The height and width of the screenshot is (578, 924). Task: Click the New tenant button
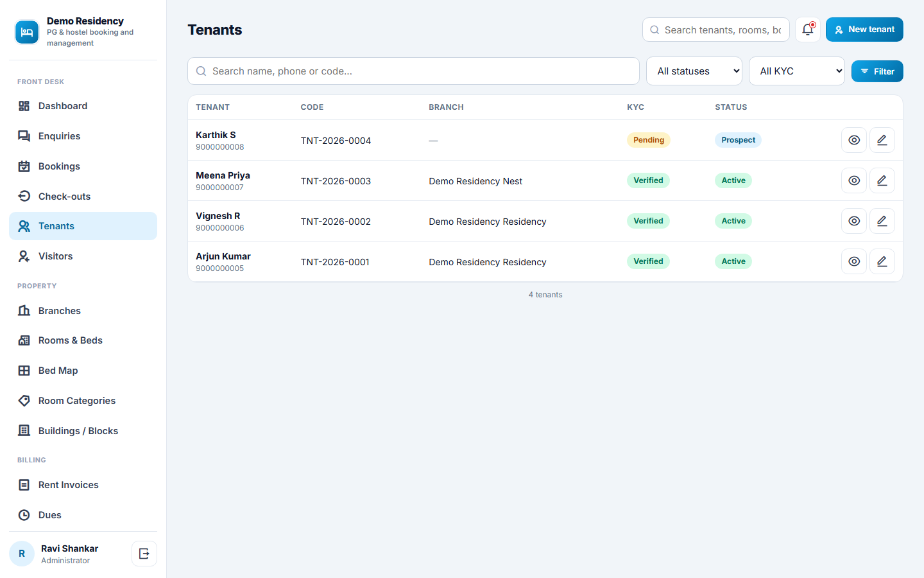(864, 30)
